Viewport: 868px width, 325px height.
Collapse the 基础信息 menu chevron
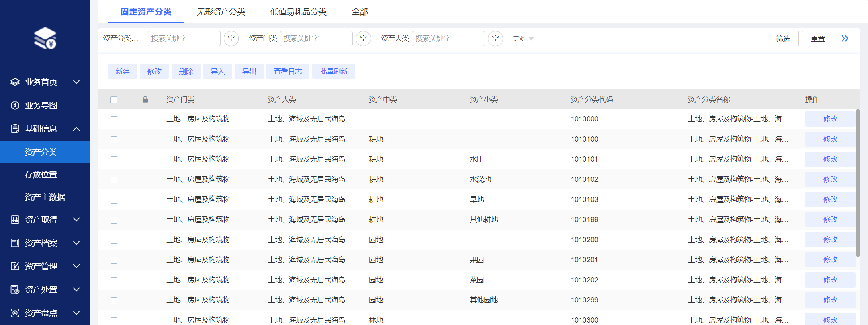[x=76, y=129]
